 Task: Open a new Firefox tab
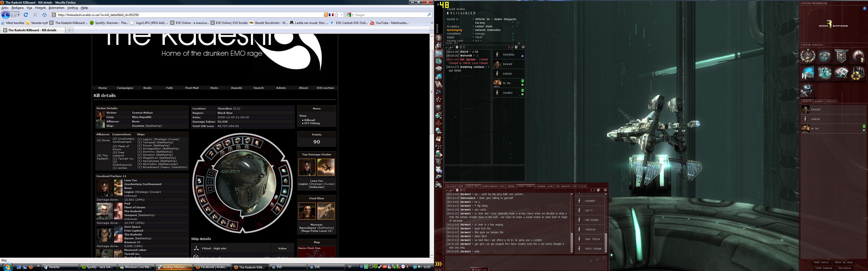(x=69, y=30)
